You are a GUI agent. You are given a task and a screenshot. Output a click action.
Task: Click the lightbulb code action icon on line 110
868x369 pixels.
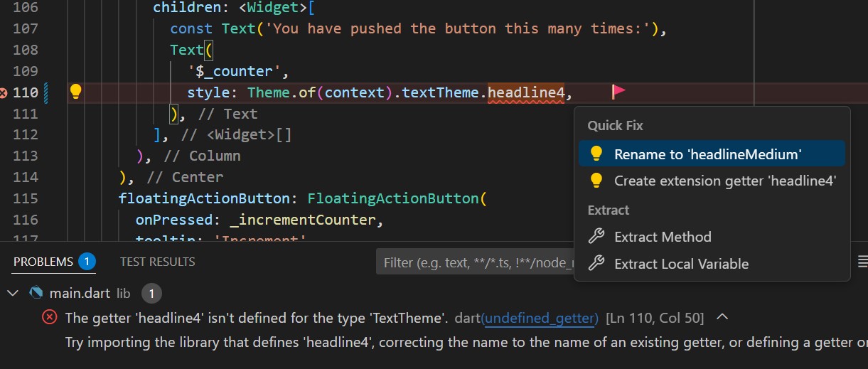(75, 92)
